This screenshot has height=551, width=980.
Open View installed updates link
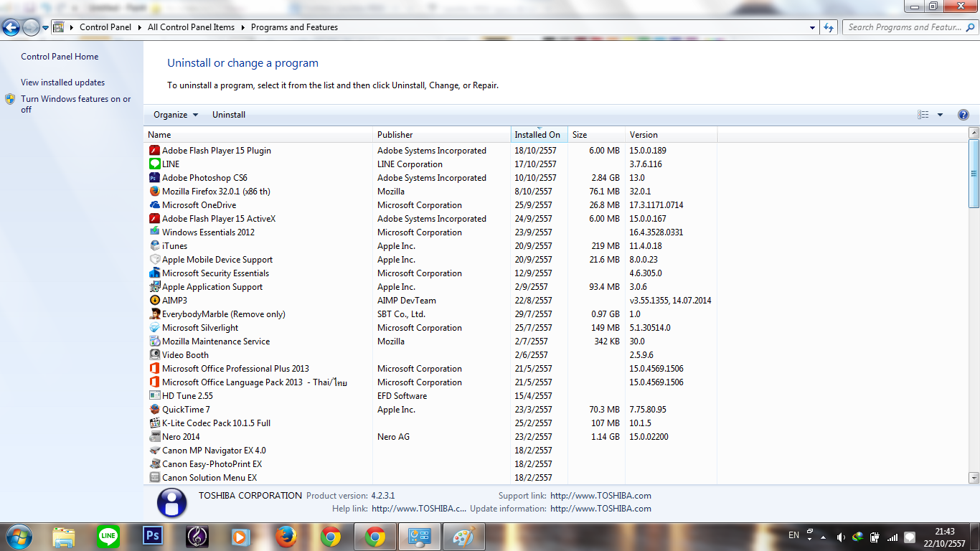coord(62,83)
